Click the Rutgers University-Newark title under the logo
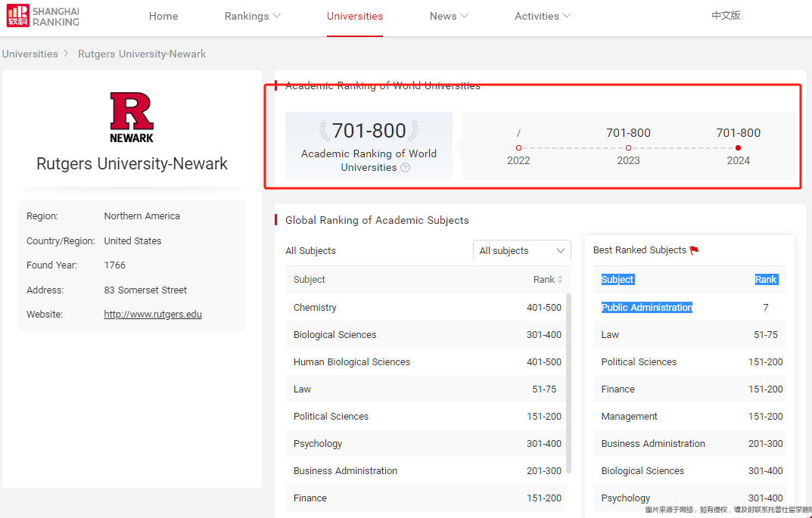812x518 pixels. click(x=132, y=164)
